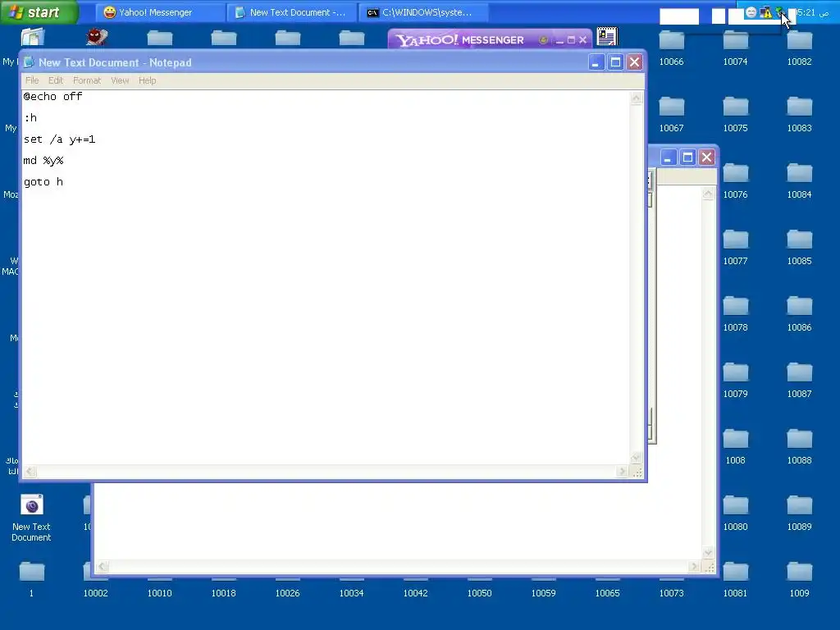Place cursor on "@echo off" line
The height and width of the screenshot is (630, 840).
52,97
